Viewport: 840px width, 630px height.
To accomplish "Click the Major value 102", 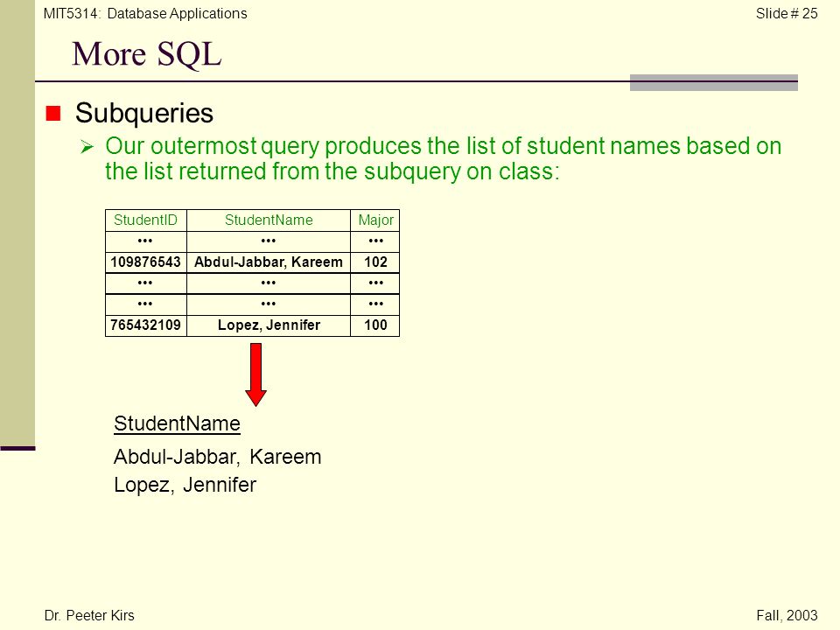I will tap(375, 262).
